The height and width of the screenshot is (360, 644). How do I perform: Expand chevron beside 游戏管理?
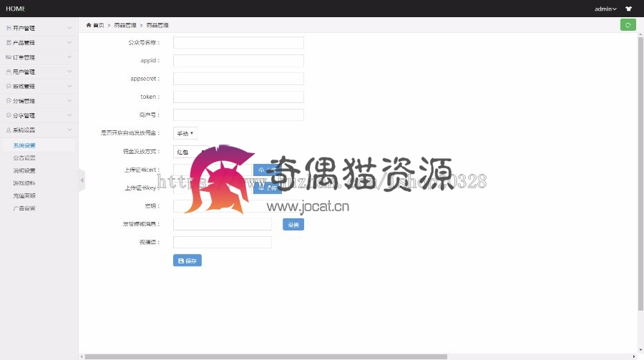pyautogui.click(x=69, y=86)
